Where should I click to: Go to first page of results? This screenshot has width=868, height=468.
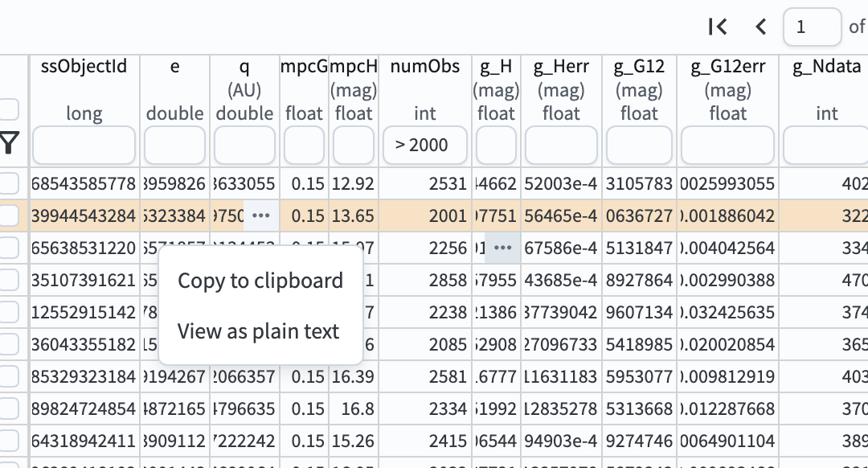click(x=718, y=27)
